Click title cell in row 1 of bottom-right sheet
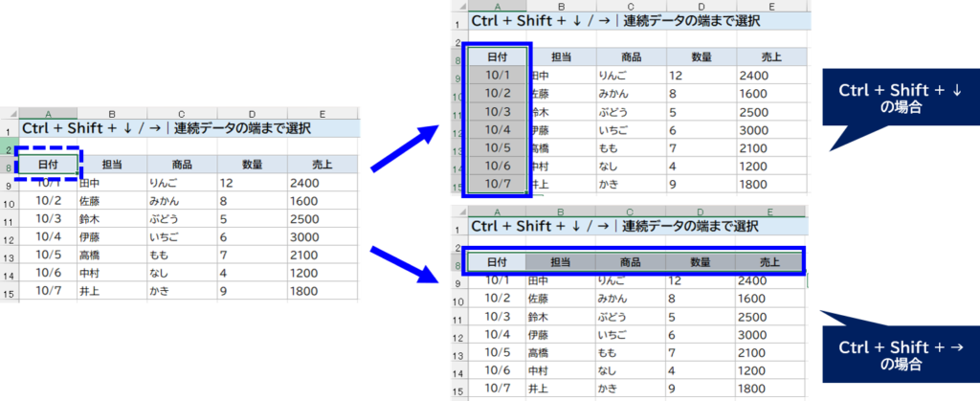Screen dimensions: 980x401 [636, 226]
